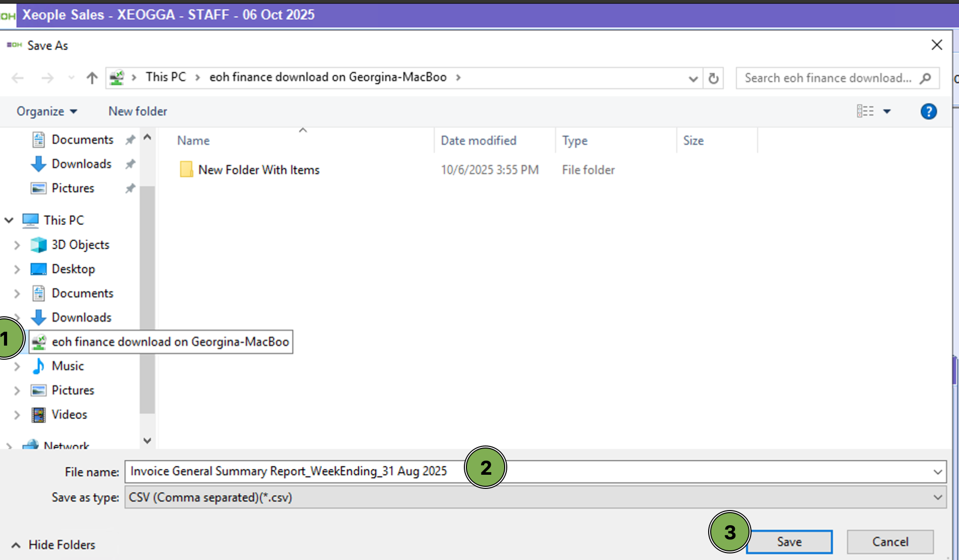959x560 pixels.
Task: Click the Save button
Action: [x=789, y=542]
